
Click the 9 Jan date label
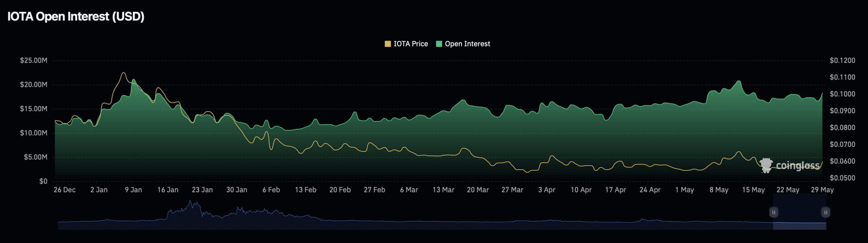[133, 190]
